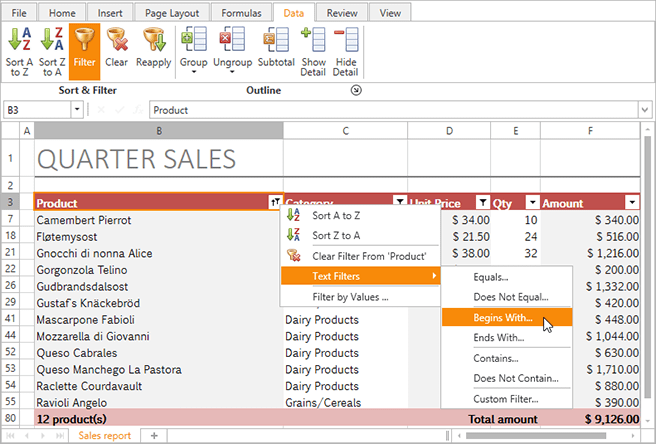The height and width of the screenshot is (444, 656).
Task: Click the vertical scrollbar thumb
Action: click(x=648, y=268)
